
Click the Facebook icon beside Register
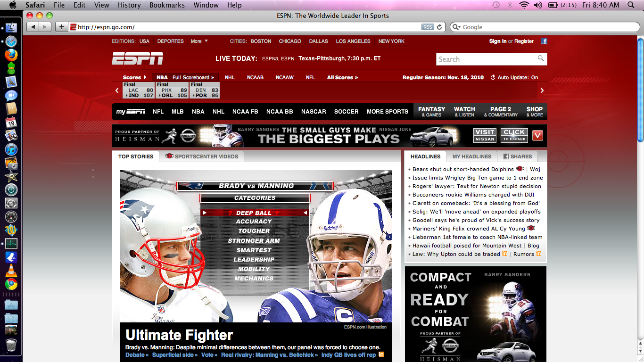click(x=544, y=41)
